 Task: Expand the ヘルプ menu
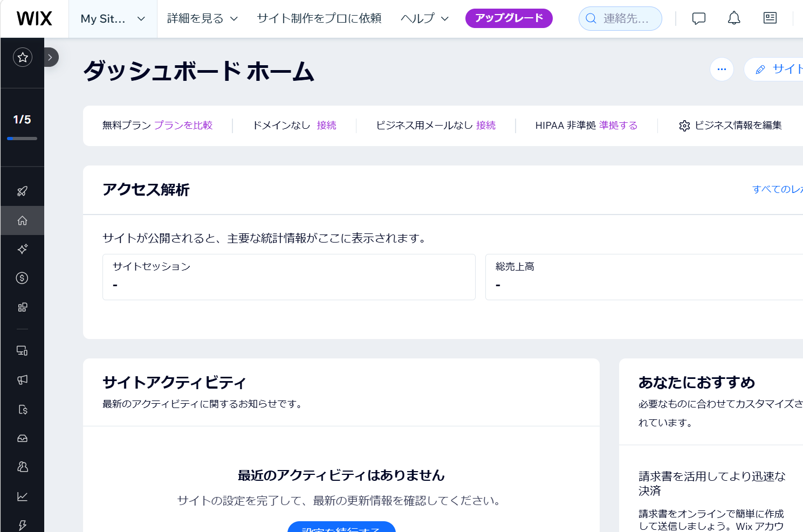pyautogui.click(x=424, y=18)
